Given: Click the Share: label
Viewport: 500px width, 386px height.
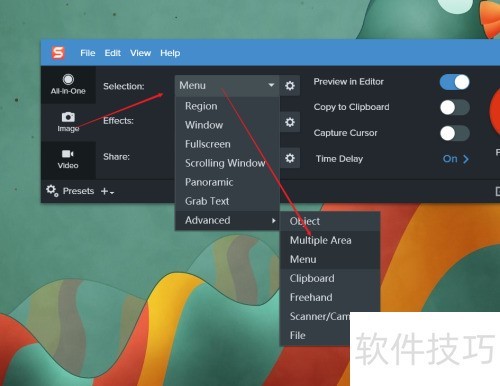Looking at the screenshot, I should click(116, 157).
